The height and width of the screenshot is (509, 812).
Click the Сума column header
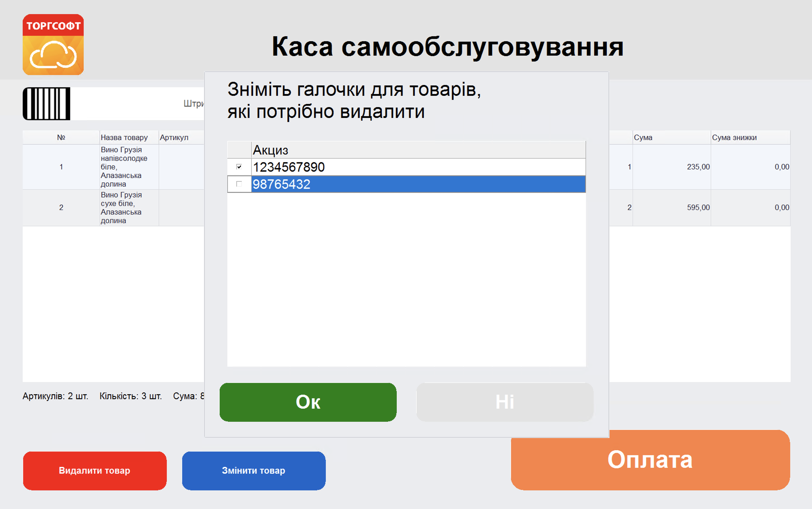point(643,137)
